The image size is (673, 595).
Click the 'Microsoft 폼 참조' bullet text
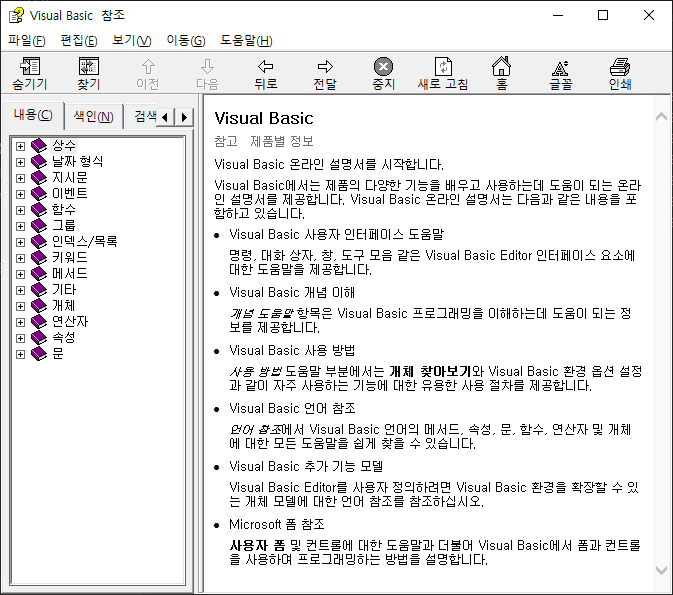click(x=276, y=524)
